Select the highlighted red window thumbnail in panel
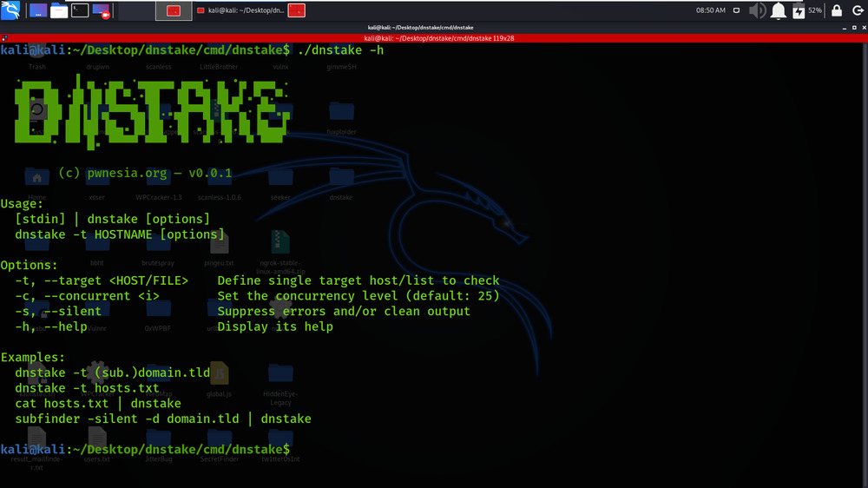The width and height of the screenshot is (868, 488). [x=174, y=10]
